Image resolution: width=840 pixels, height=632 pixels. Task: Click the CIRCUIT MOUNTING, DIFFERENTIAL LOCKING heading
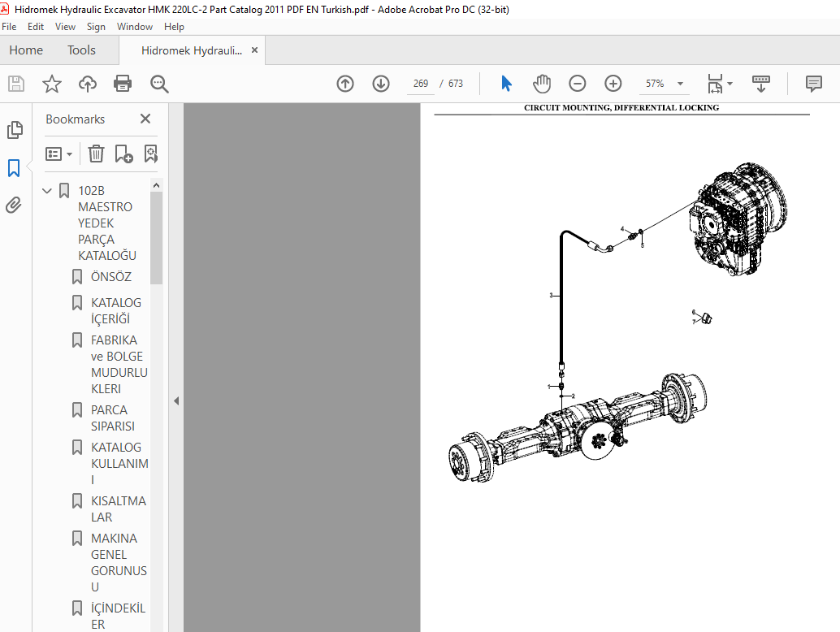pos(621,108)
